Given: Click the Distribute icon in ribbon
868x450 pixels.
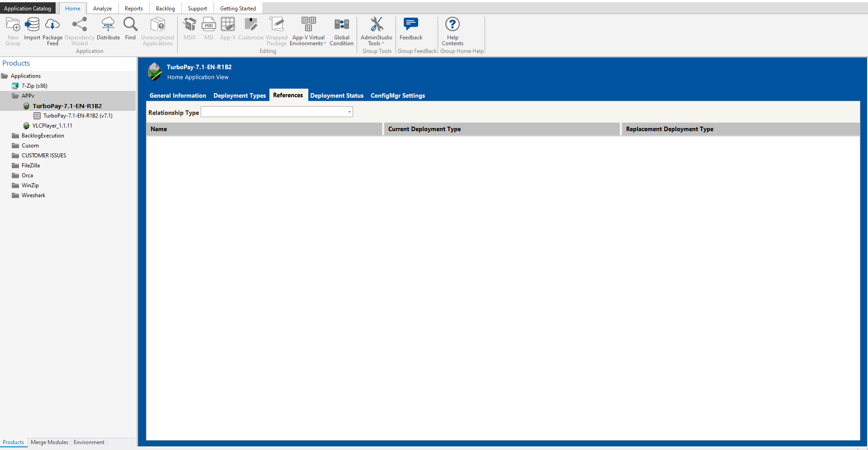Looking at the screenshot, I should (108, 25).
